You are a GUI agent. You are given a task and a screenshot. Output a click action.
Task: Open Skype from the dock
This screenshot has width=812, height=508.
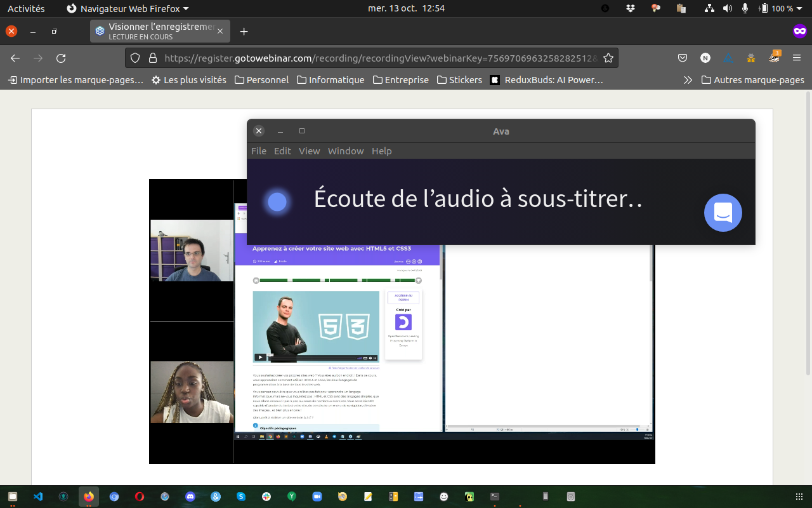[x=241, y=497]
